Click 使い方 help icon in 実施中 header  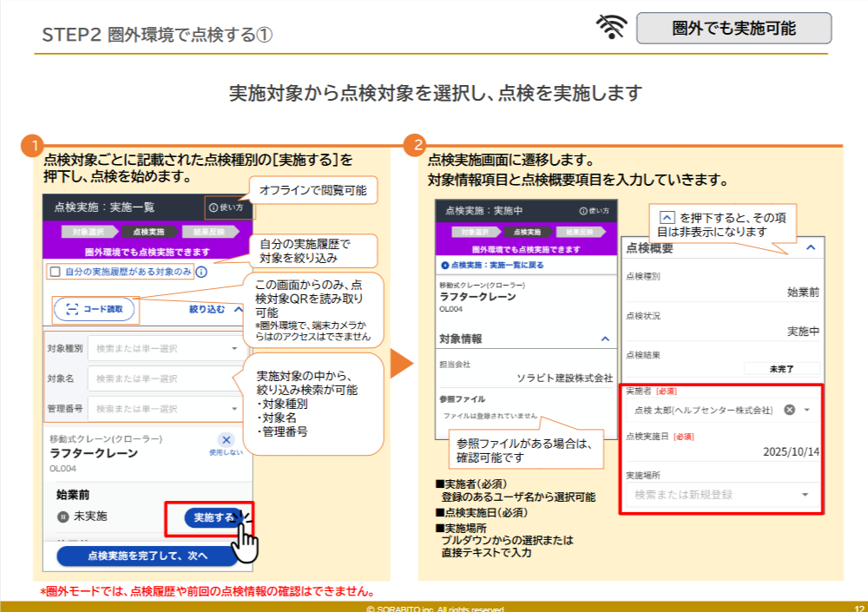pyautogui.click(x=583, y=211)
